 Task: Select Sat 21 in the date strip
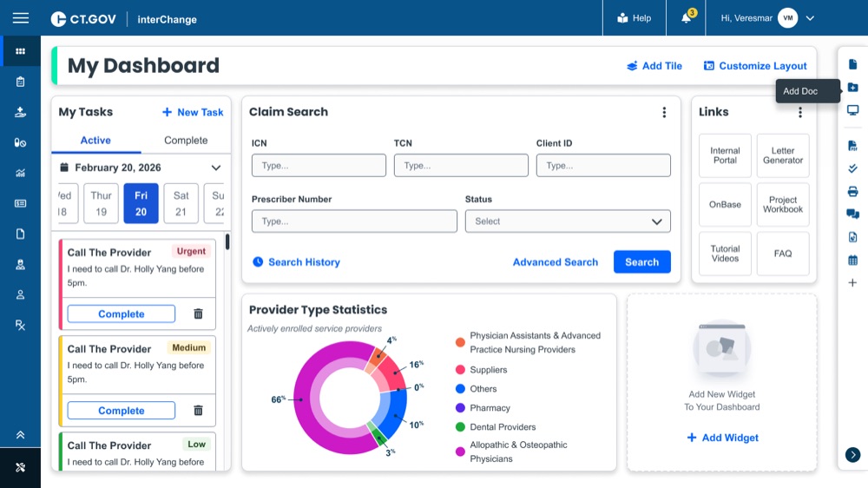click(x=181, y=203)
